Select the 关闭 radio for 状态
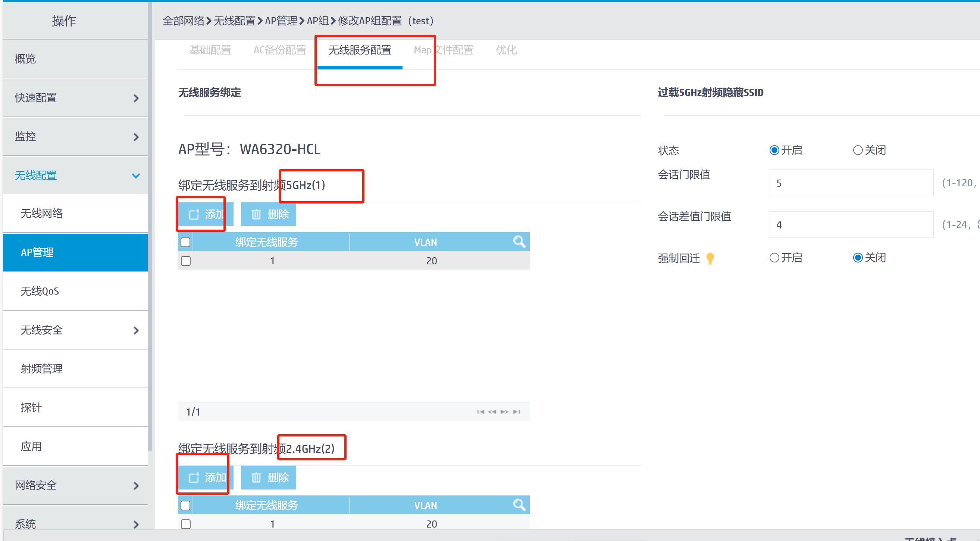The image size is (980, 541). (858, 150)
